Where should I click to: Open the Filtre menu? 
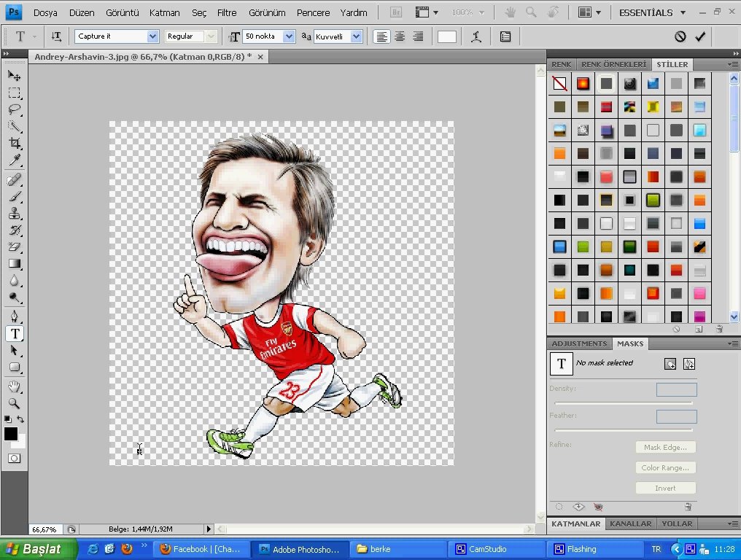pos(227,12)
